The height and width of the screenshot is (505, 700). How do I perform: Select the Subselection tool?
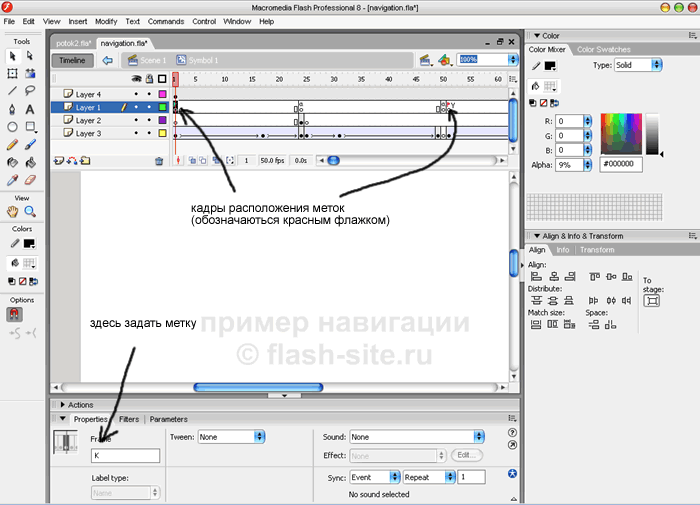tap(30, 56)
